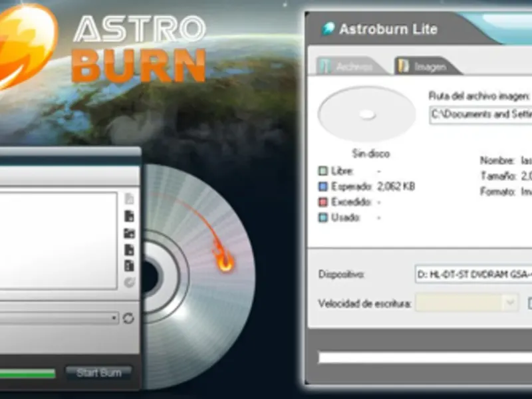The image size is (532, 399).
Task: Click the '2,062 KB' expected size value
Action: tap(396, 186)
